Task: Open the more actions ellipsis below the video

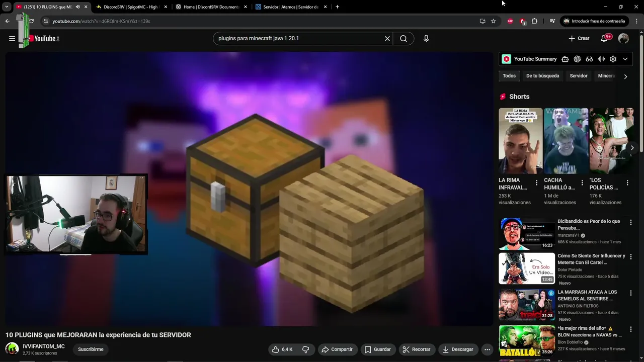Action: (x=487, y=349)
